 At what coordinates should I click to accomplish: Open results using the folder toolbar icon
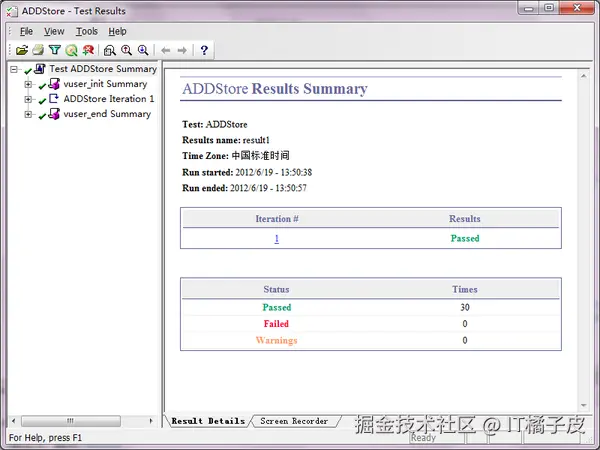tap(22, 50)
